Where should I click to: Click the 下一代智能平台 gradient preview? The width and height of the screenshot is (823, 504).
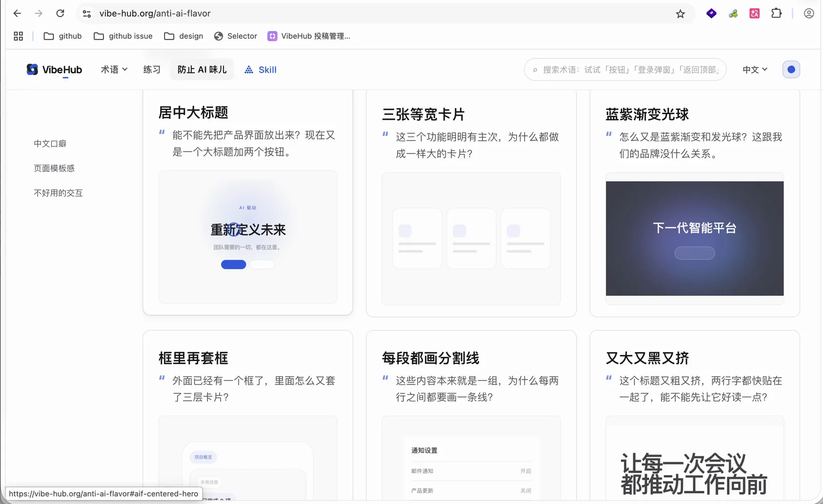tap(694, 239)
